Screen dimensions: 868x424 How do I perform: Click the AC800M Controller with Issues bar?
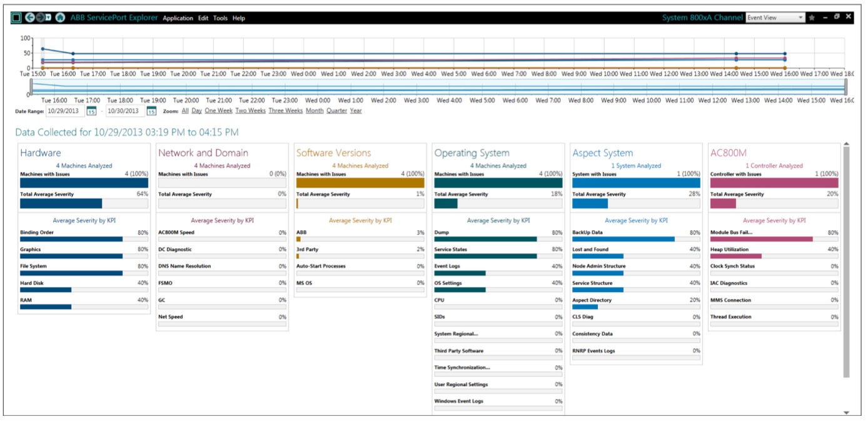(x=774, y=183)
